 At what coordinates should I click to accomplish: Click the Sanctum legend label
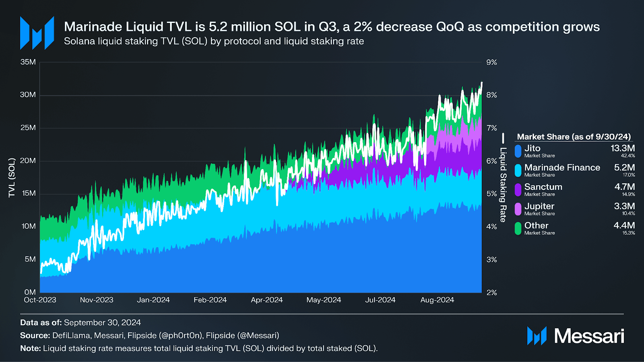click(543, 187)
